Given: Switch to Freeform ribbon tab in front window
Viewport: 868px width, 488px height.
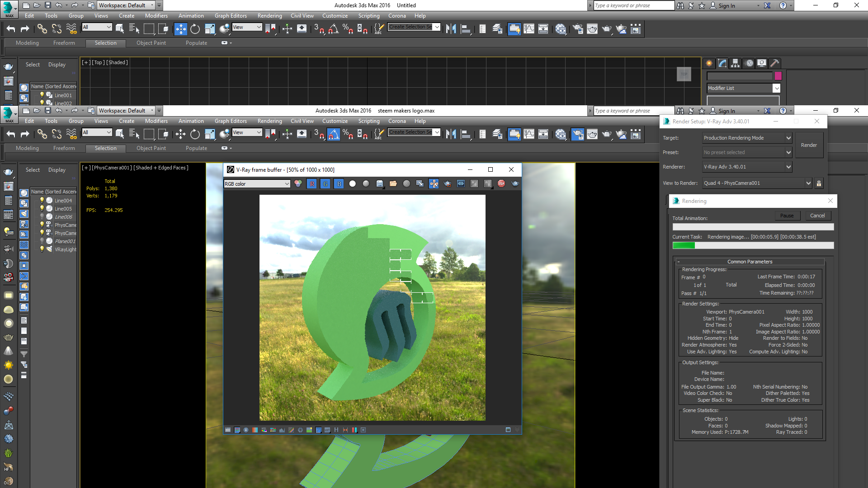Looking at the screenshot, I should pos(64,148).
